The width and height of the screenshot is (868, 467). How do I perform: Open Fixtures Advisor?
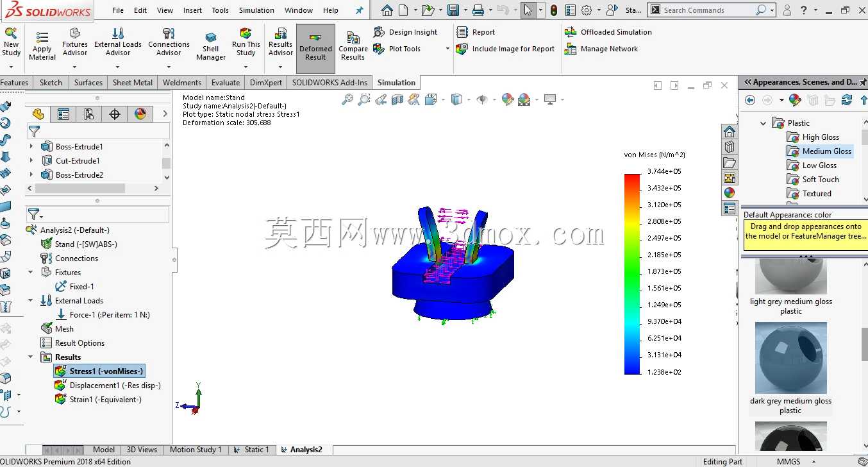pos(75,42)
